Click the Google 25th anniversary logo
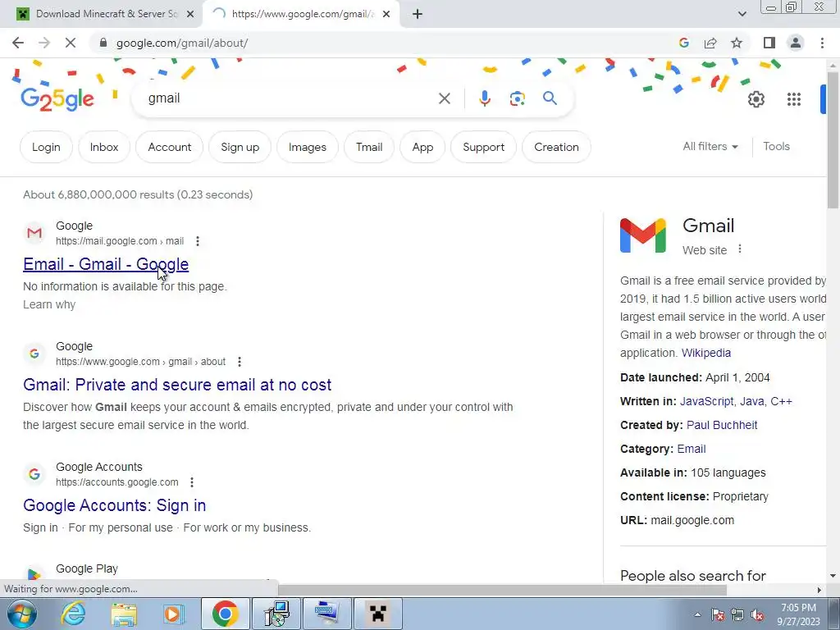 (x=57, y=99)
